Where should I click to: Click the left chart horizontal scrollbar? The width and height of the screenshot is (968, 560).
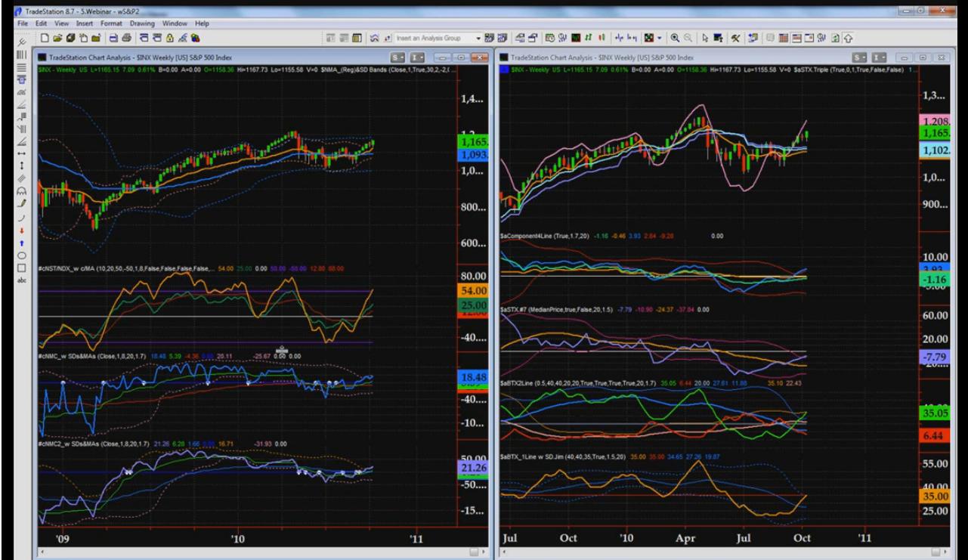(249, 553)
